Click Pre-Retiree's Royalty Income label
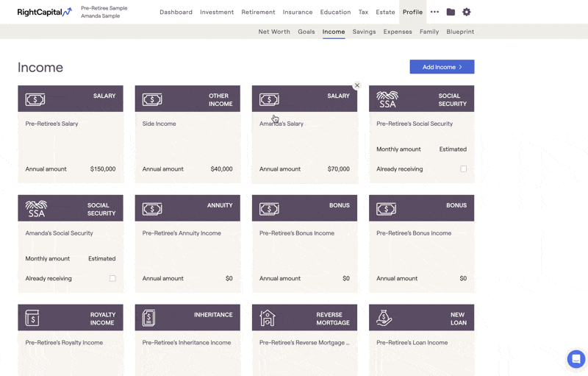This screenshot has height=376, width=588. click(x=64, y=343)
